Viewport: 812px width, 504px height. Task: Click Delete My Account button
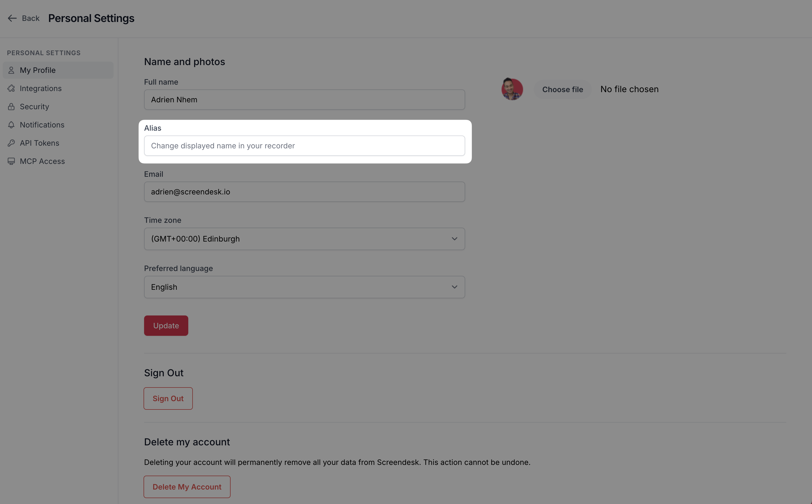pos(187,487)
